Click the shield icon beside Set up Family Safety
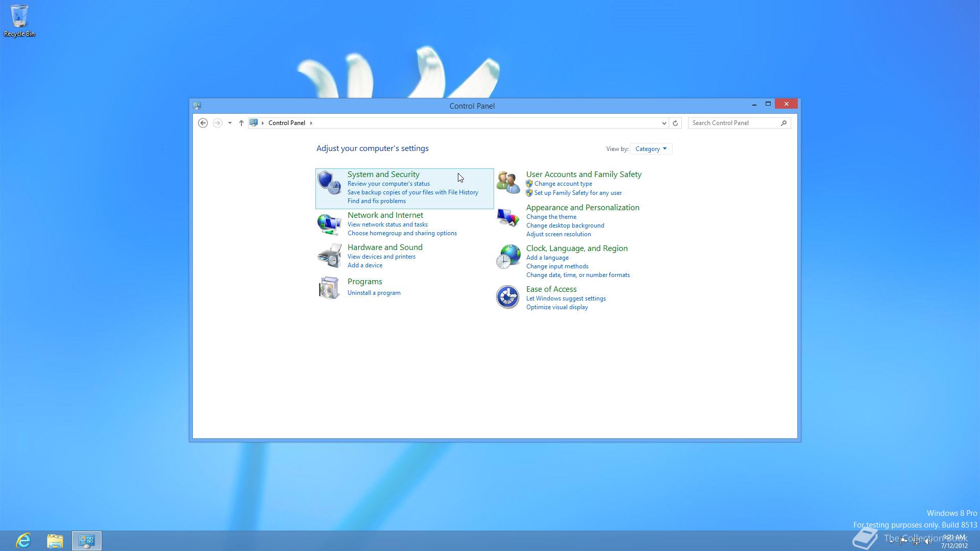Viewport: 980px width, 551px height. (x=529, y=193)
